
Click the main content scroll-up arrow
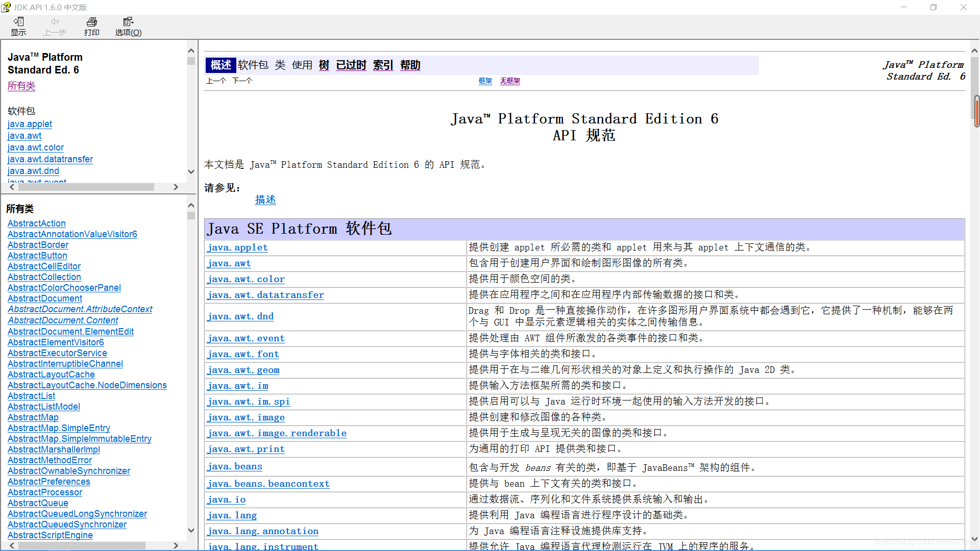click(974, 51)
